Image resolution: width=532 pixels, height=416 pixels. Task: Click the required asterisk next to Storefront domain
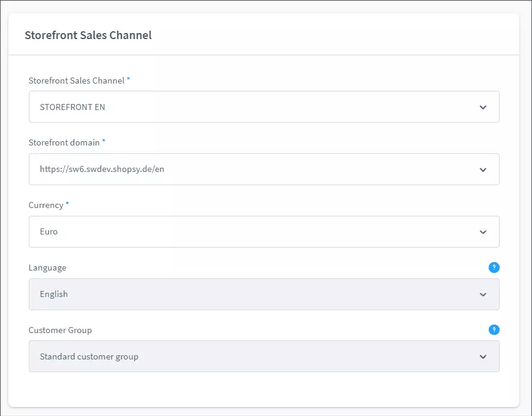(103, 141)
